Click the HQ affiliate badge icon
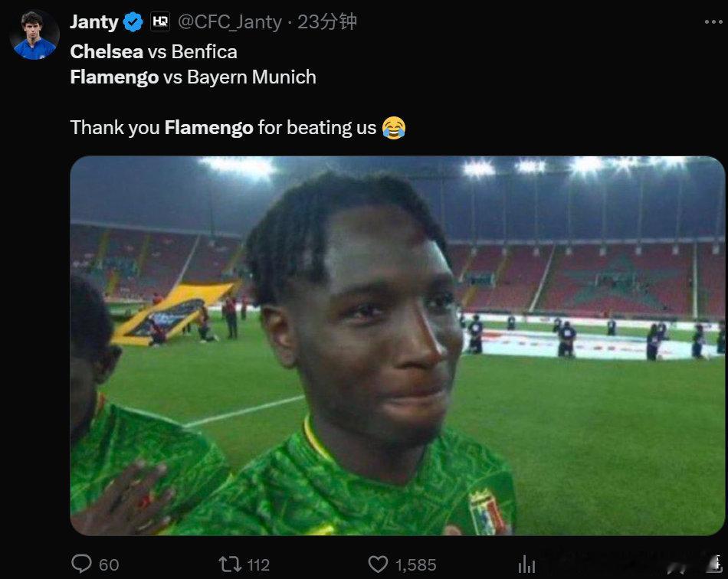The height and width of the screenshot is (579, 728). [x=160, y=21]
